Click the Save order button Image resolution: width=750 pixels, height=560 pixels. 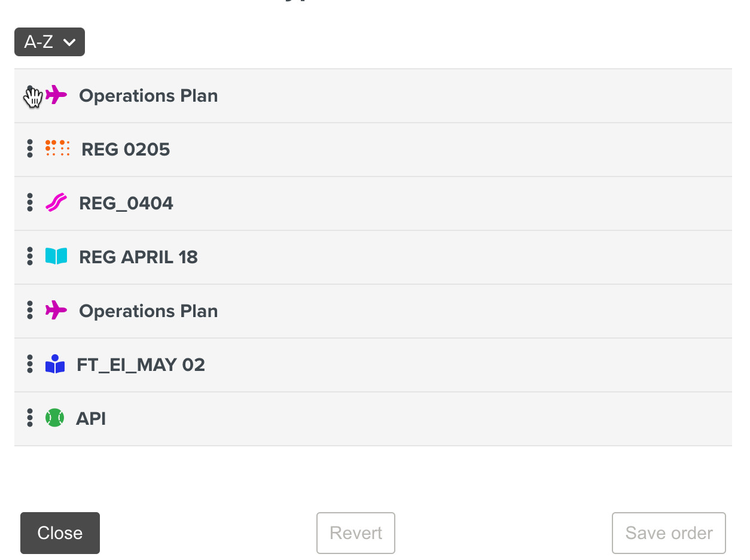pos(669,533)
